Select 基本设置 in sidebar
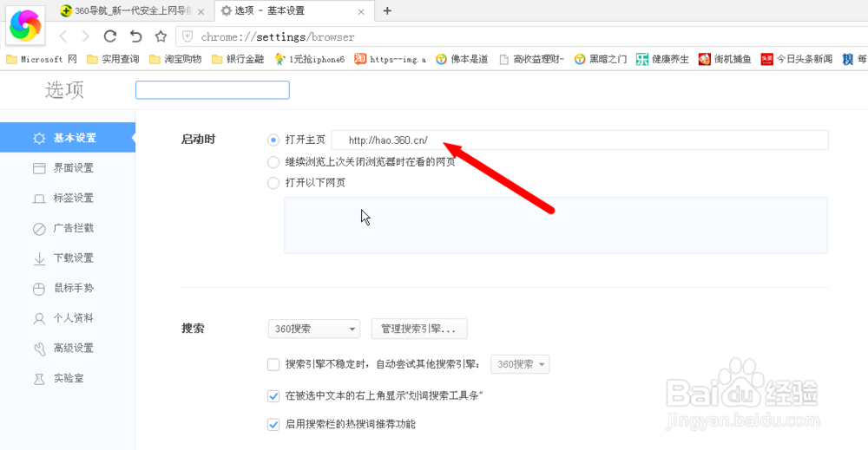The height and width of the screenshot is (450, 868). 68,138
